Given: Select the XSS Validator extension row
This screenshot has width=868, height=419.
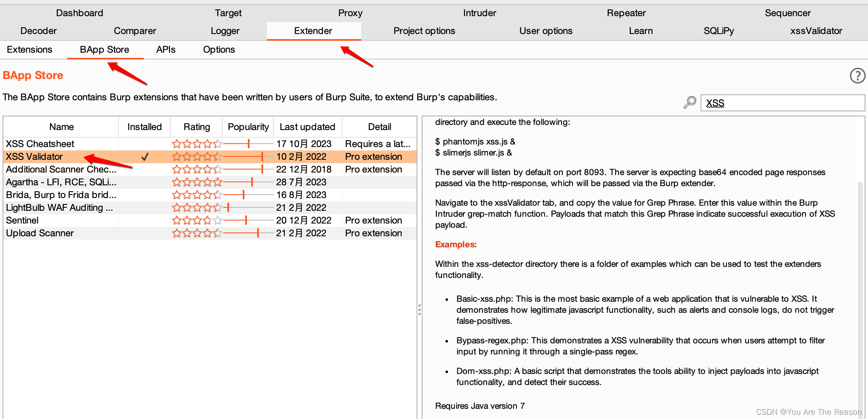Looking at the screenshot, I should click(x=210, y=156).
